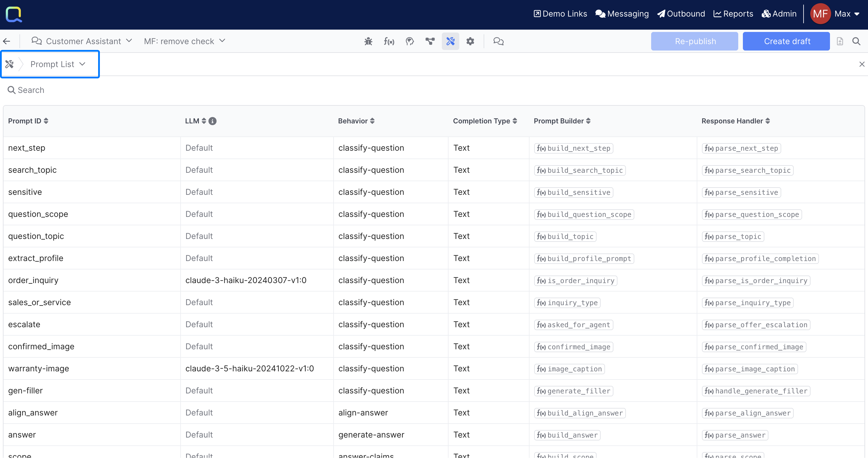The width and height of the screenshot is (868, 475).
Task: Click the Create draft button
Action: tap(786, 41)
